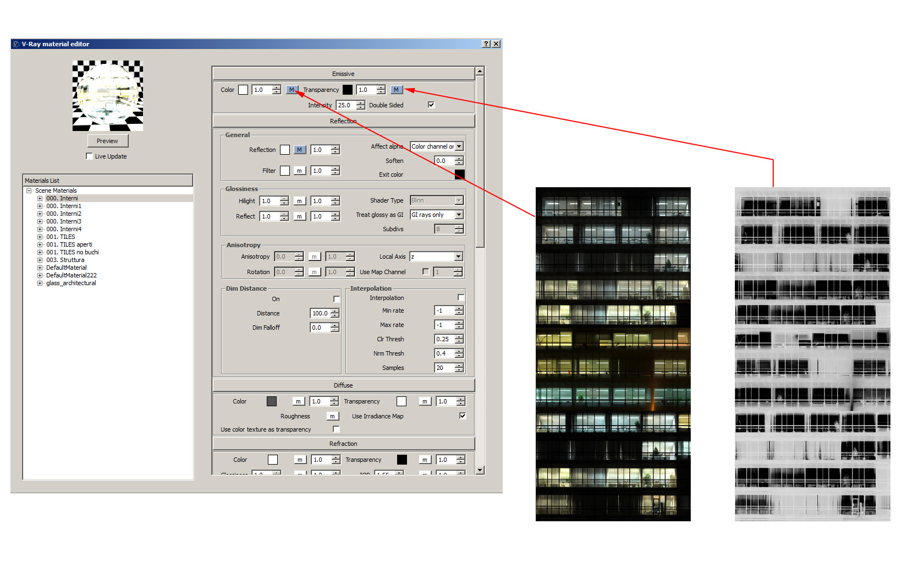Expand the 001. TILES material
The image size is (924, 578).
[40, 237]
